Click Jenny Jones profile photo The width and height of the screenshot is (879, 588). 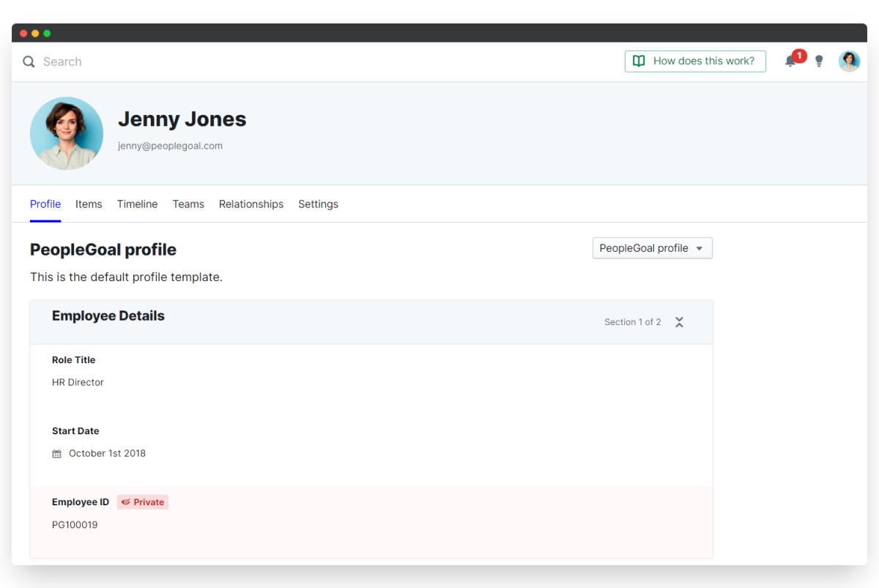67,133
